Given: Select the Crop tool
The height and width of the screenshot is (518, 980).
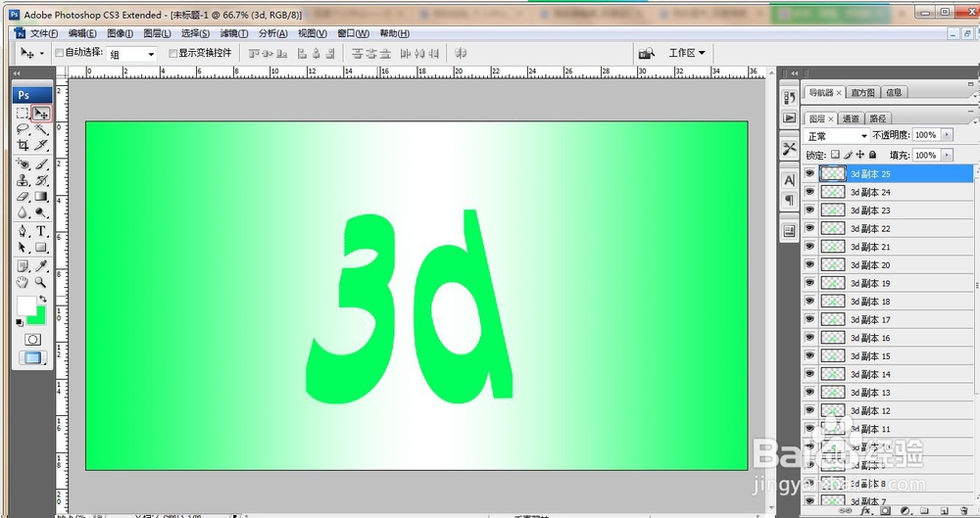Looking at the screenshot, I should (x=23, y=145).
